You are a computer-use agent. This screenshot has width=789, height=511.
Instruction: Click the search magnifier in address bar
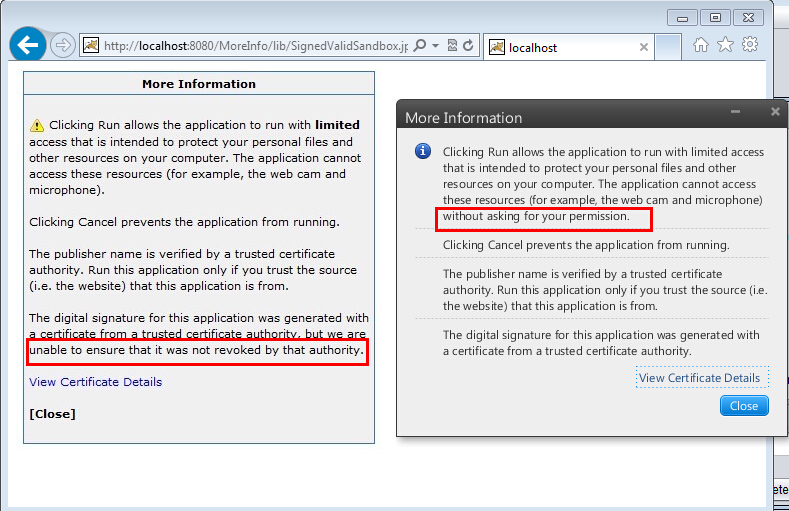click(x=420, y=46)
